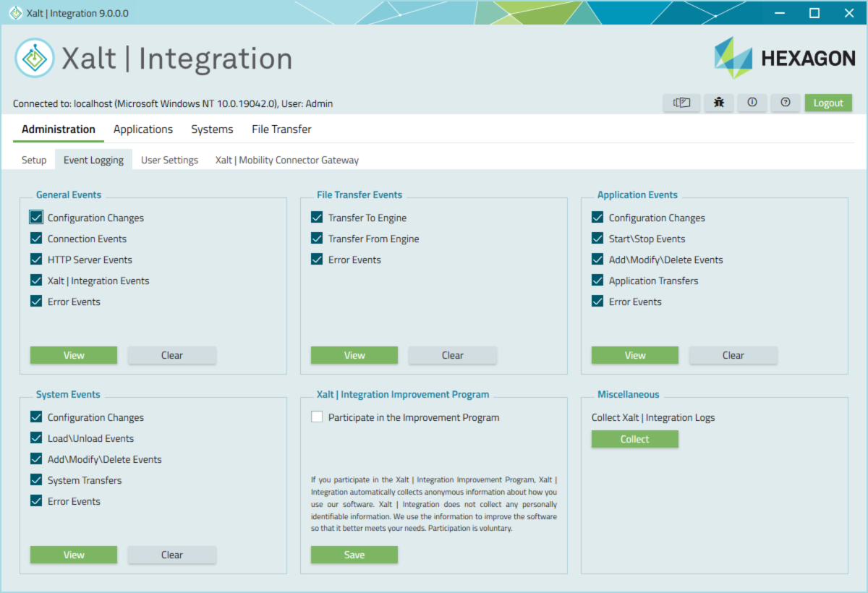Clear the System Events log
The image size is (868, 593).
(x=172, y=555)
